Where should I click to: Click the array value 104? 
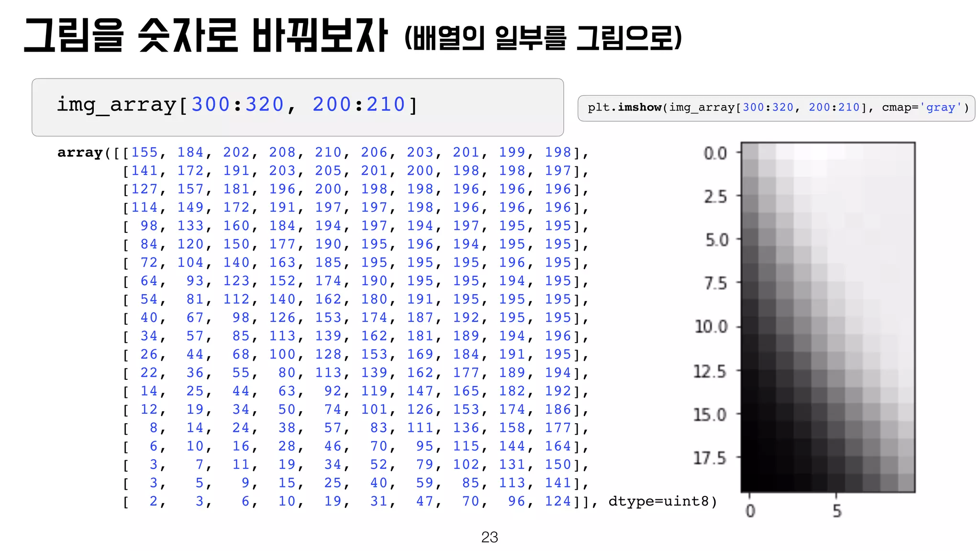(190, 262)
